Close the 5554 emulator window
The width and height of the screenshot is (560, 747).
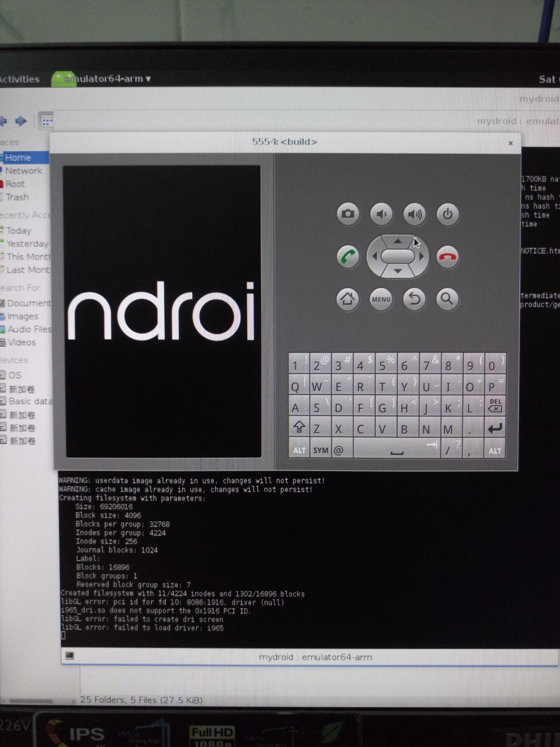(x=510, y=143)
